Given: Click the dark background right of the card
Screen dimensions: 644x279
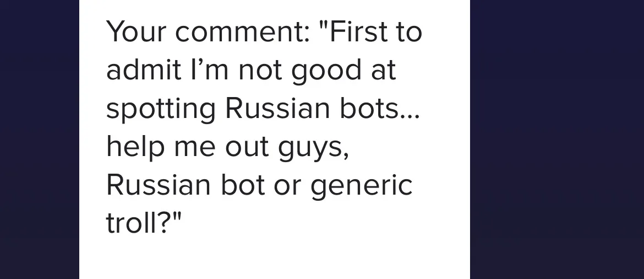Looking at the screenshot, I should click(557, 139).
